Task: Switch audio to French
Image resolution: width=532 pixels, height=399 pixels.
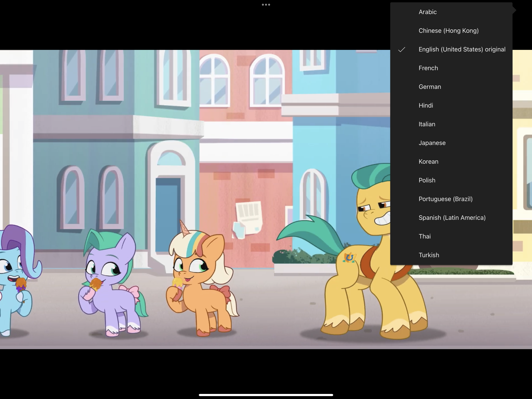Action: (428, 68)
